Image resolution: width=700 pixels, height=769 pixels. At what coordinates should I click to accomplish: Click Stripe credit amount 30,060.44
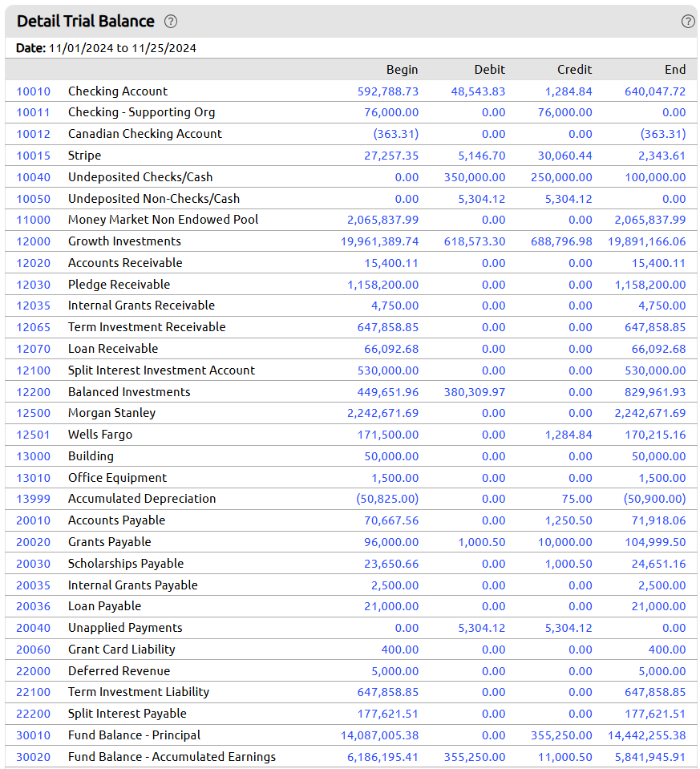pos(565,156)
